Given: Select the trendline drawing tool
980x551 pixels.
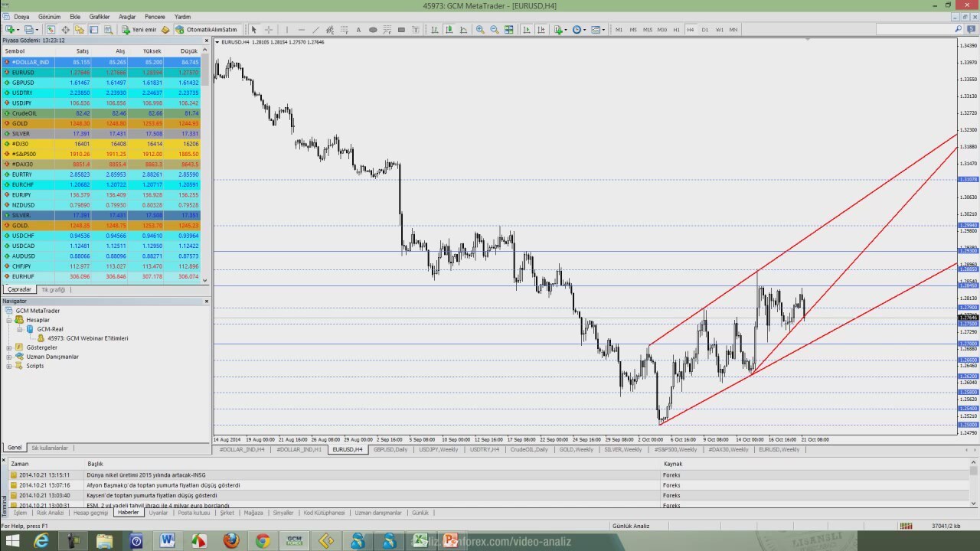Looking at the screenshot, I should tap(315, 30).
